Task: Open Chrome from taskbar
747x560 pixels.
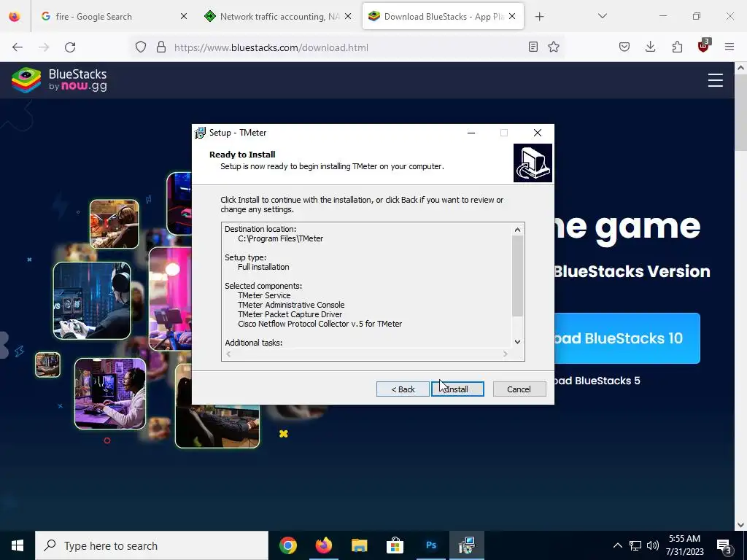Action: click(287, 545)
